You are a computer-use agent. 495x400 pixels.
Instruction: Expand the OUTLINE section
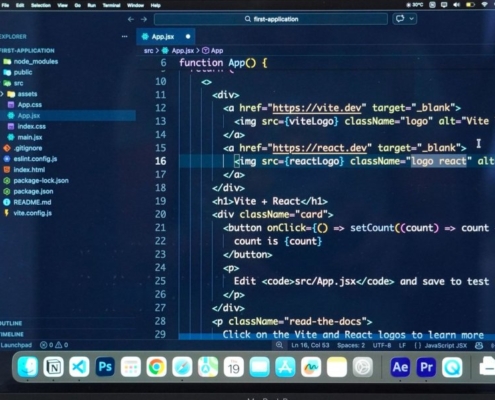click(11, 323)
